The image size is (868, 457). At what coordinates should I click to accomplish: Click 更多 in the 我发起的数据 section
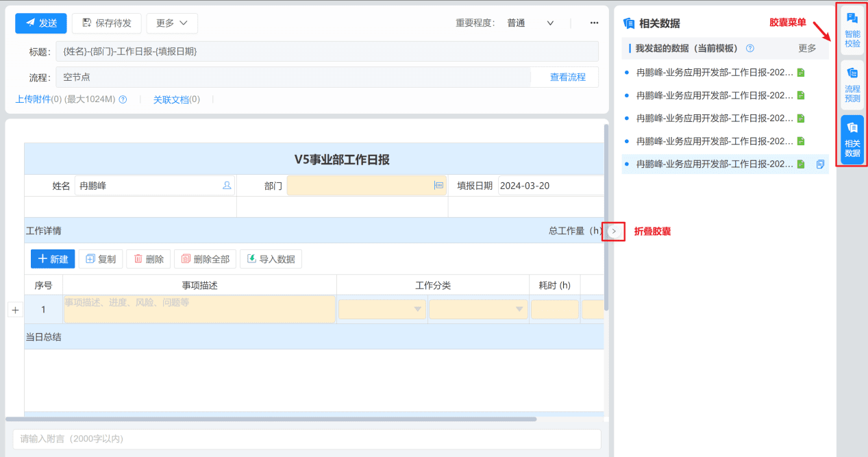tap(807, 49)
